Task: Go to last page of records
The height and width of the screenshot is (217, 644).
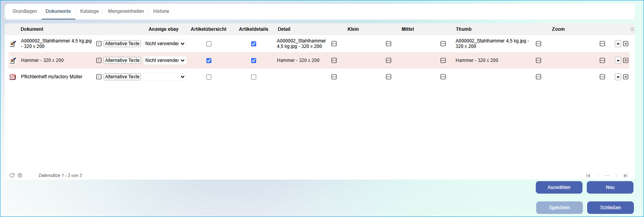Action: tap(625, 176)
